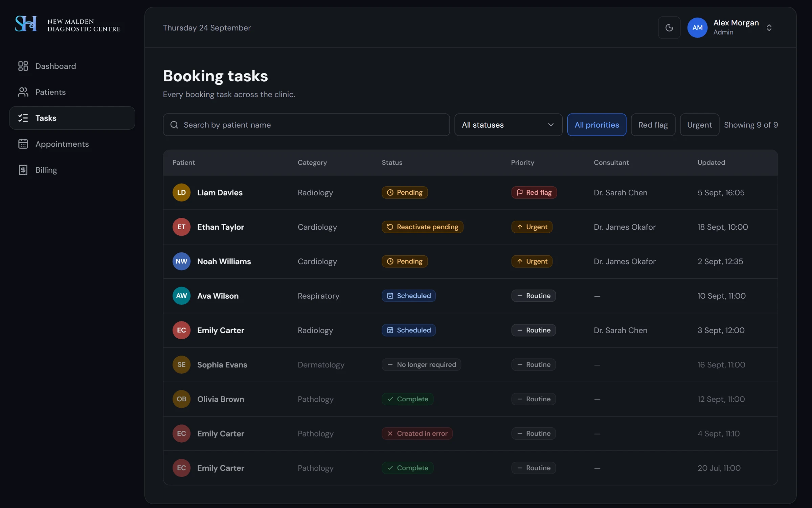The image size is (812, 508).
Task: Go to the Patients section
Action: 72,92
